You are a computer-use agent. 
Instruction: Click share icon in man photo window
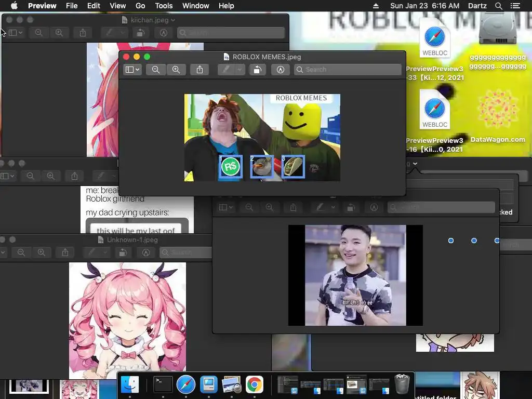tap(293, 207)
